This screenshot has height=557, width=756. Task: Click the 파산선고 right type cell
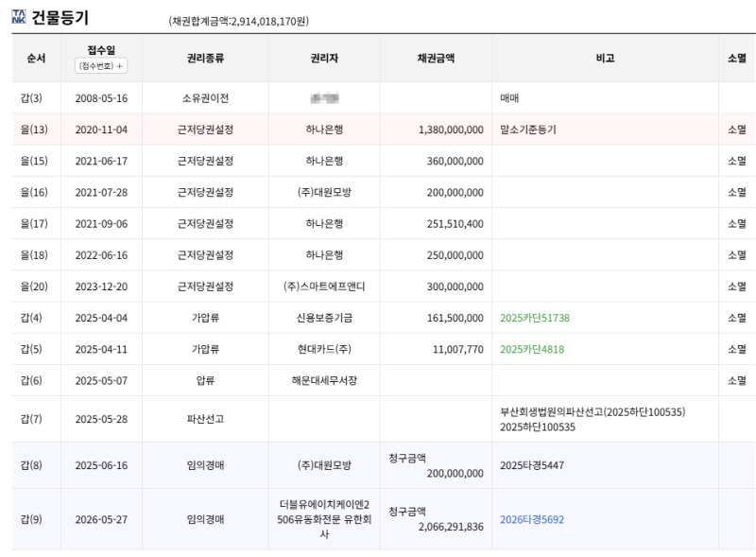pos(205,419)
